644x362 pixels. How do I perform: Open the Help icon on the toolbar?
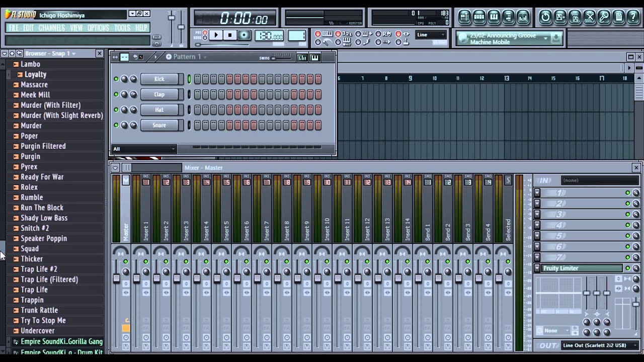click(633, 16)
